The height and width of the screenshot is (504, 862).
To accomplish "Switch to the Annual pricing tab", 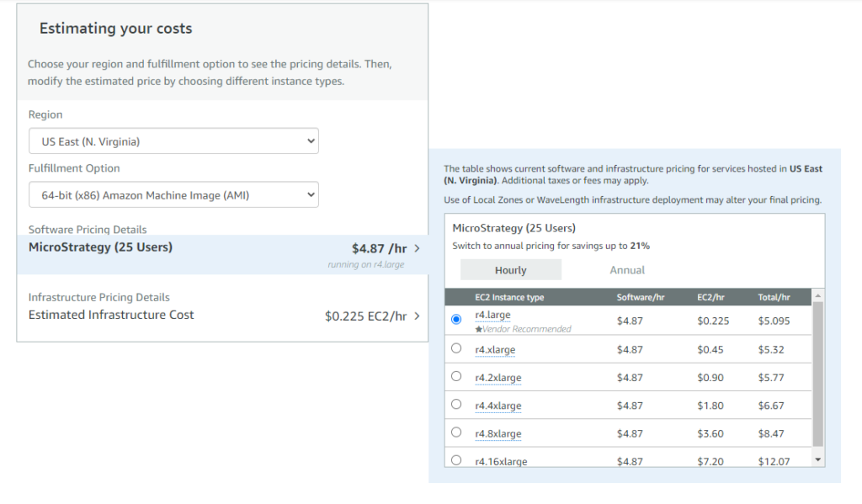I will coord(627,270).
